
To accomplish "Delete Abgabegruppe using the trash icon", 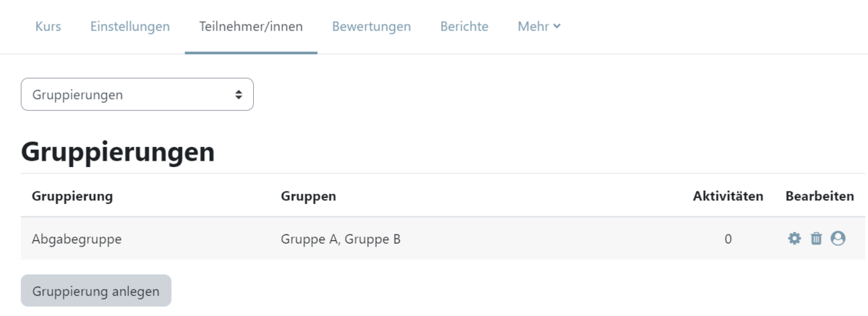I will click(x=816, y=238).
